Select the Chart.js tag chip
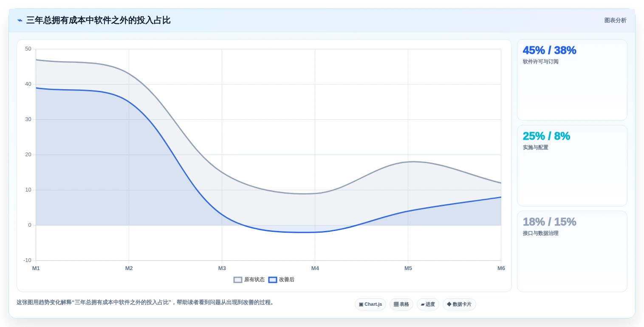 click(370, 304)
